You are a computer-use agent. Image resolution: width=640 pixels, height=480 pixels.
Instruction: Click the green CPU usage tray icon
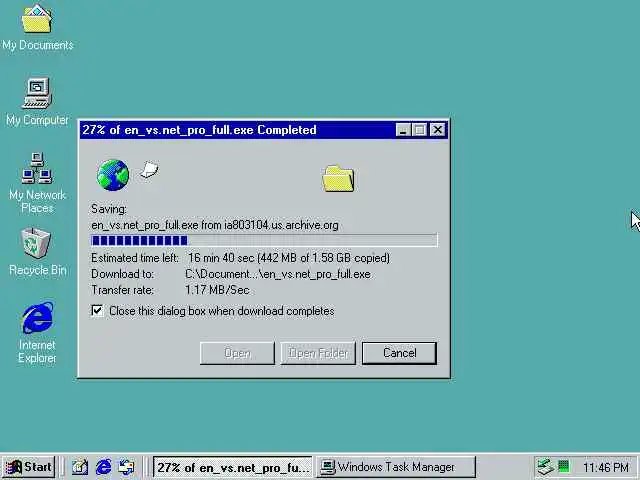click(x=564, y=466)
